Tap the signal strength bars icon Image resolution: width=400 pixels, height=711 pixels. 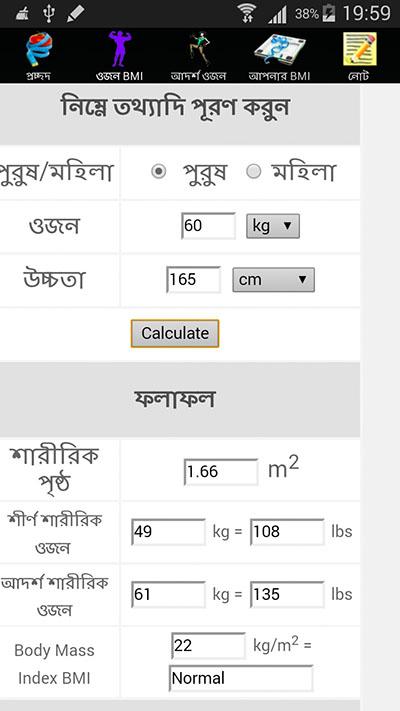(277, 15)
